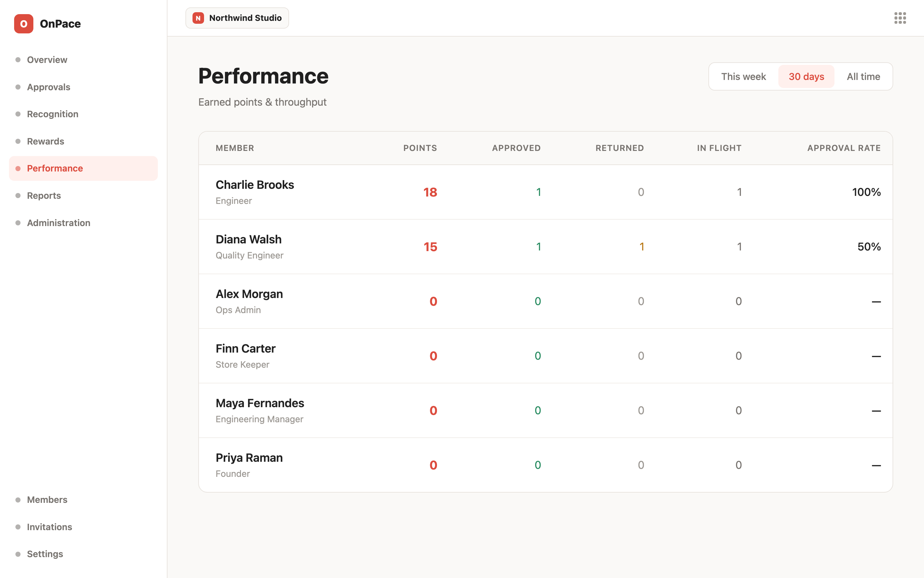This screenshot has height=578, width=924.
Task: Open Rewards in the sidebar
Action: coord(83,141)
